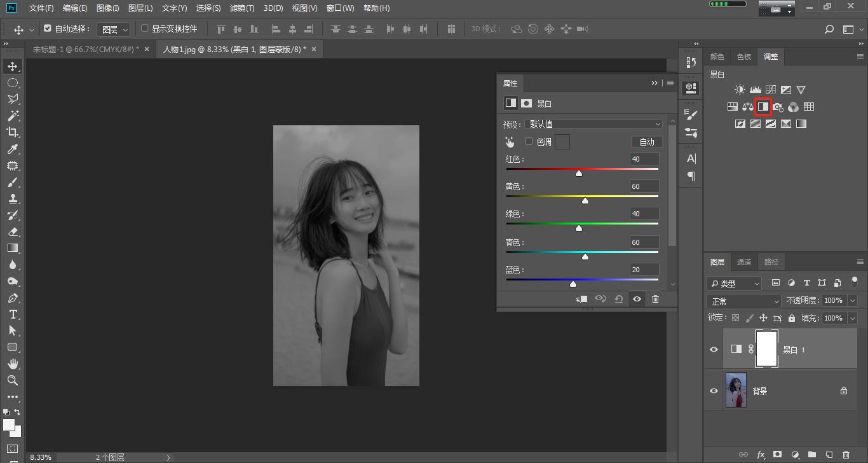Open the 预设 preset dropdown
This screenshot has width=868, height=463.
(x=595, y=124)
